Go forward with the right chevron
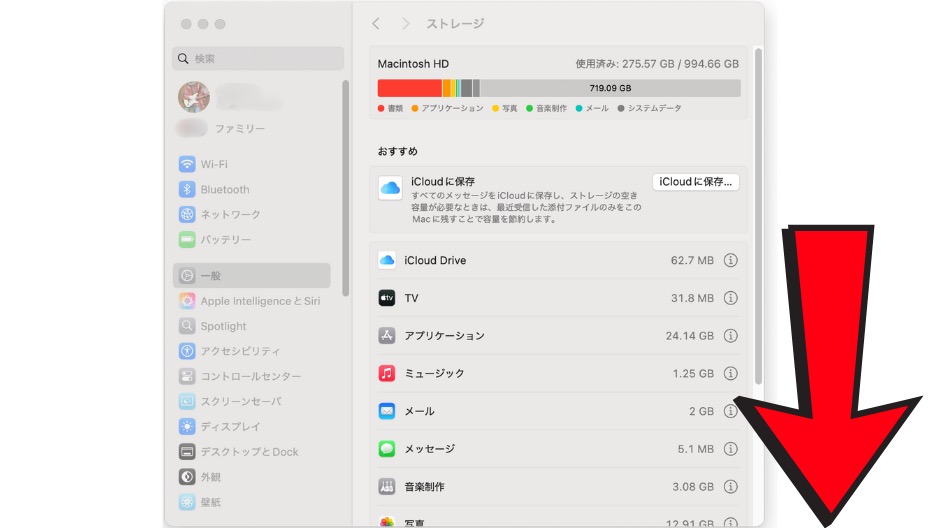 tap(406, 23)
